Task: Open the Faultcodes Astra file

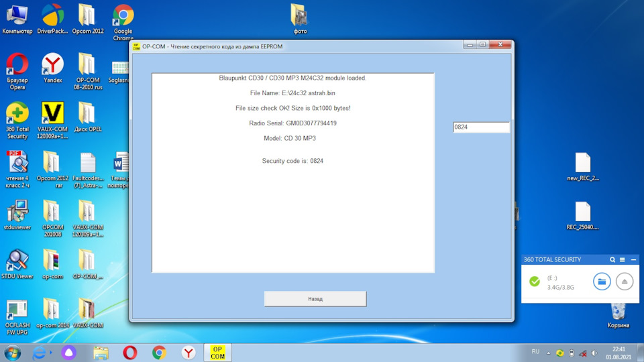Action: [x=87, y=170]
